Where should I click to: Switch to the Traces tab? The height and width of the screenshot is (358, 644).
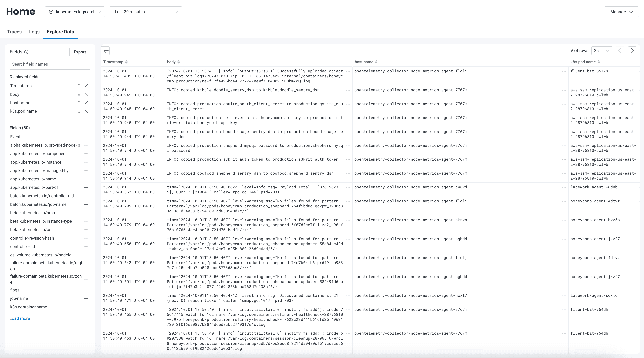(x=14, y=32)
